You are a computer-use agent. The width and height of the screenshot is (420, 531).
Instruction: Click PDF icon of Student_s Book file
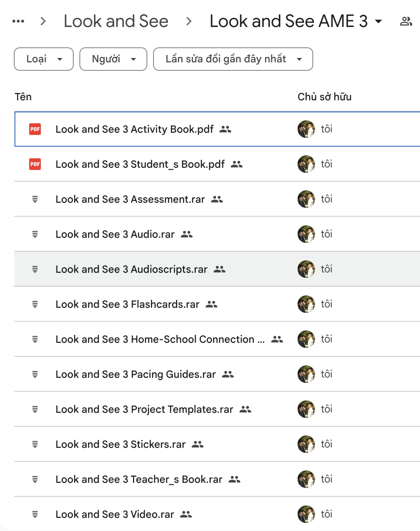point(35,164)
